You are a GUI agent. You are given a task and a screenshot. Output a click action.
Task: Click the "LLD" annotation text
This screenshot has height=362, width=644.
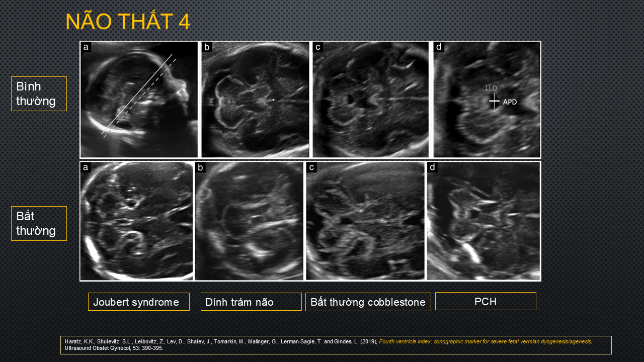[491, 88]
